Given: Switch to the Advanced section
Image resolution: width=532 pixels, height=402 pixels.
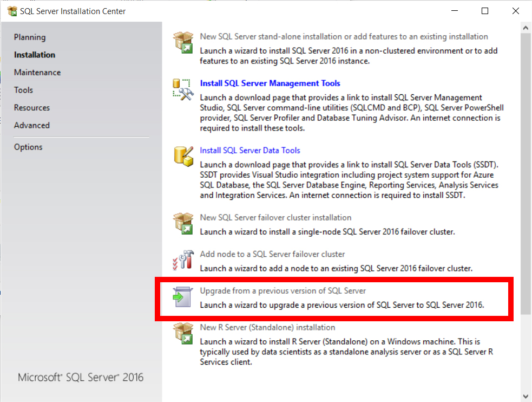Looking at the screenshot, I should pos(32,125).
